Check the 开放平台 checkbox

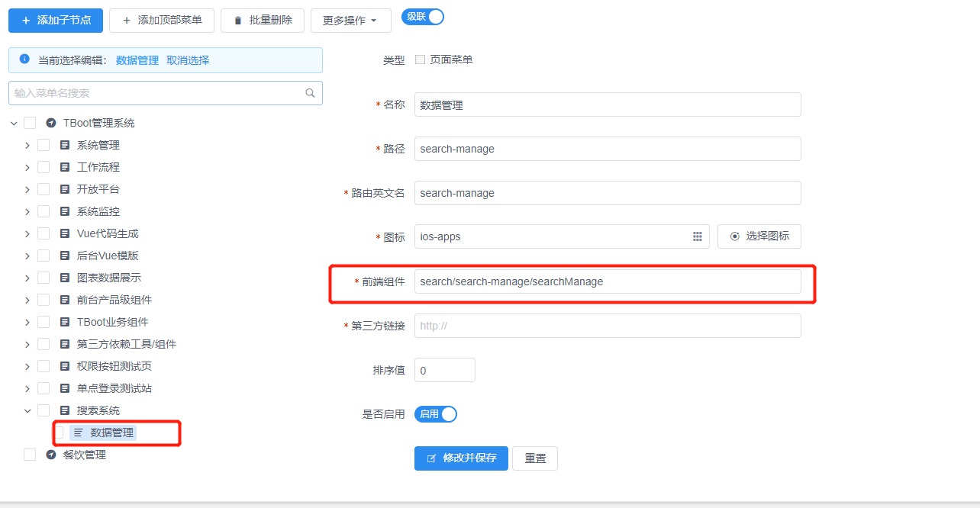pos(44,189)
